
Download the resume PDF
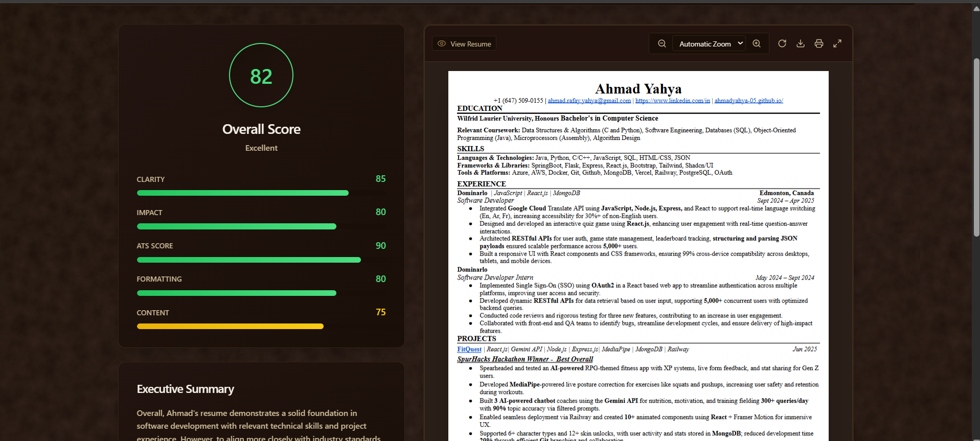[x=801, y=43]
